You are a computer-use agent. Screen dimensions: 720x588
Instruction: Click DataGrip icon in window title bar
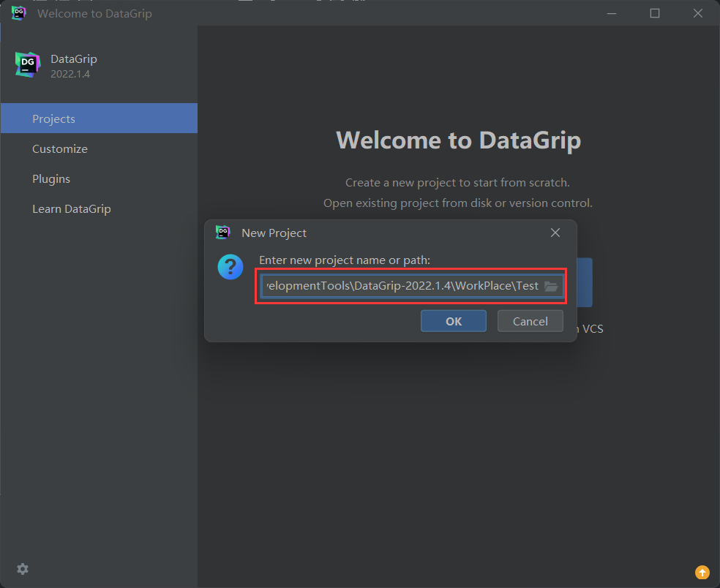point(19,13)
